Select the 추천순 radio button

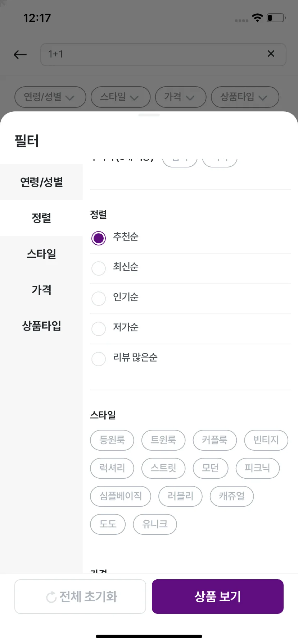[99, 238]
